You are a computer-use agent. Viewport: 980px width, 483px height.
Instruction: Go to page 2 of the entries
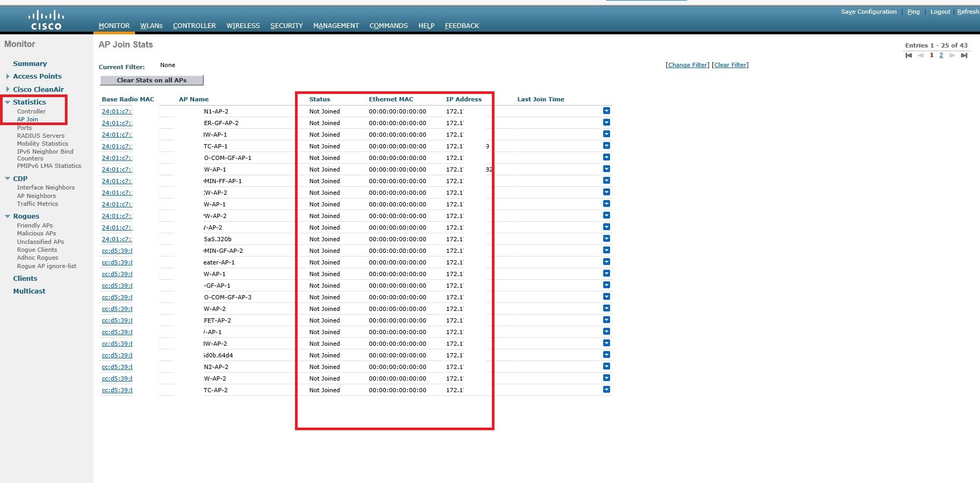[x=941, y=55]
